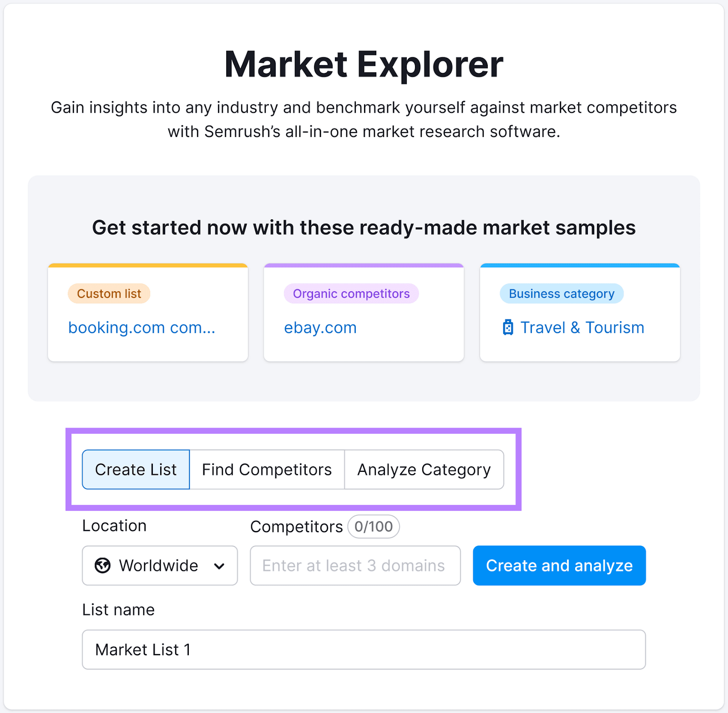
Task: Click the globe icon in the location selector
Action: pos(103,566)
